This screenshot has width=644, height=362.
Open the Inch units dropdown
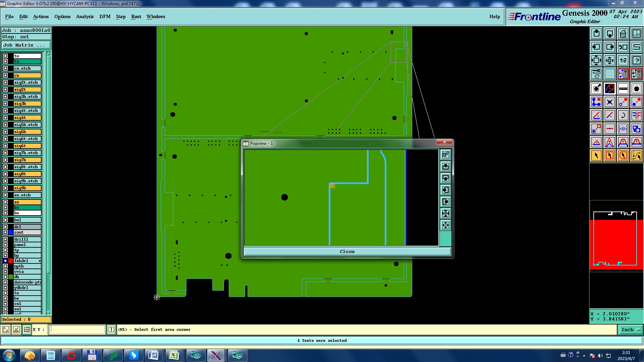(630, 330)
